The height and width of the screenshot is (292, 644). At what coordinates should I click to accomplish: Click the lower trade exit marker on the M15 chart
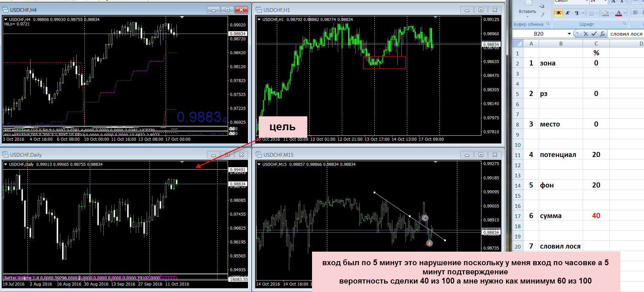[429, 243]
